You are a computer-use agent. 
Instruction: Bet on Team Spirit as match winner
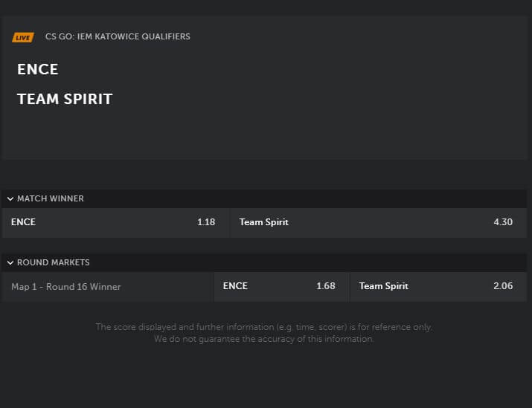tap(379, 222)
